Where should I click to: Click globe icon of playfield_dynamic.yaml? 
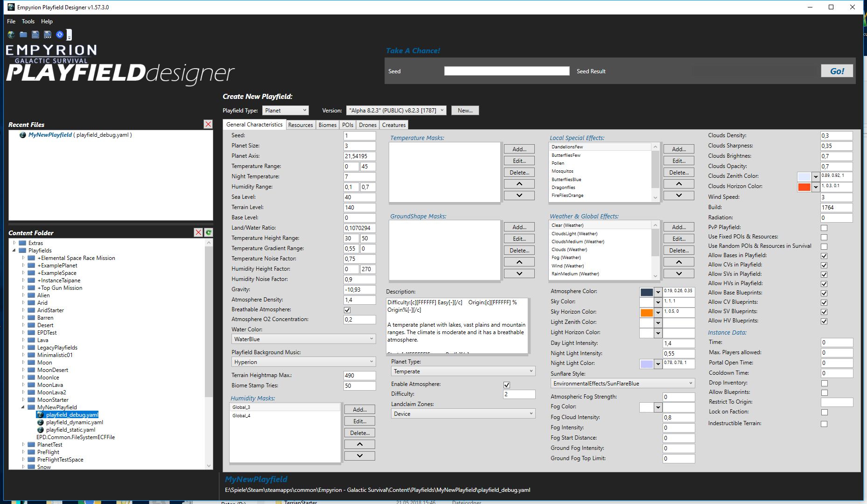coord(41,422)
